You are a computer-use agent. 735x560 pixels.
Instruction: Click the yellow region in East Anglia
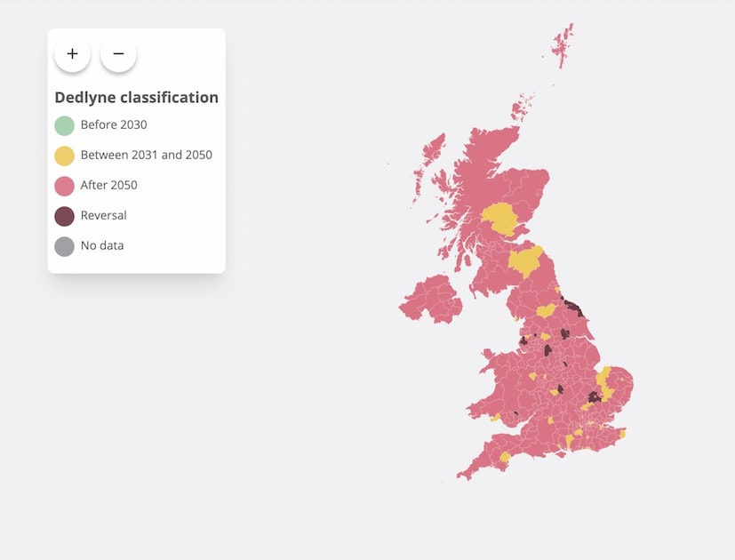pyautogui.click(x=604, y=383)
